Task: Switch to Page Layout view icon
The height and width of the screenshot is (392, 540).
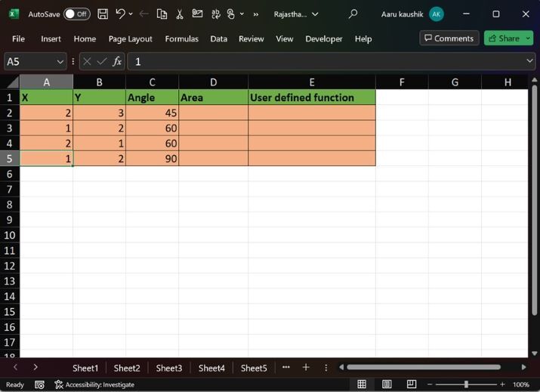Action: tap(387, 384)
